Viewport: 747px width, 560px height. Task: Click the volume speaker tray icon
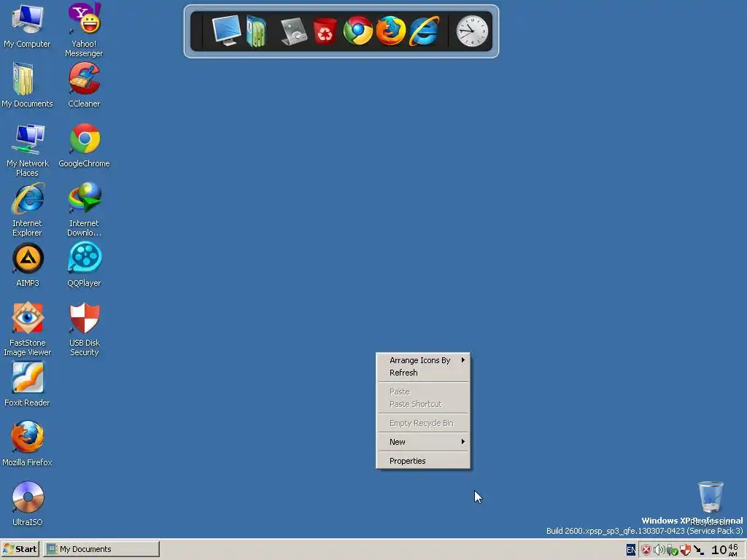tap(659, 550)
